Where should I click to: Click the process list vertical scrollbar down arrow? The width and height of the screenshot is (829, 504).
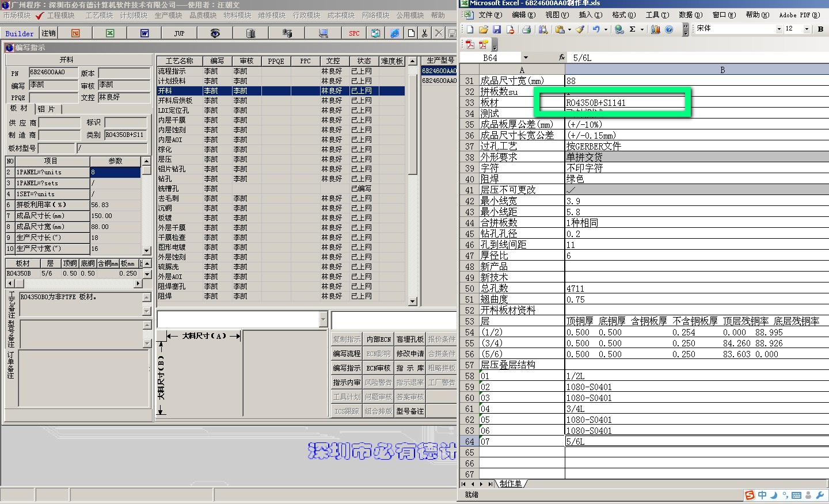tap(412, 301)
